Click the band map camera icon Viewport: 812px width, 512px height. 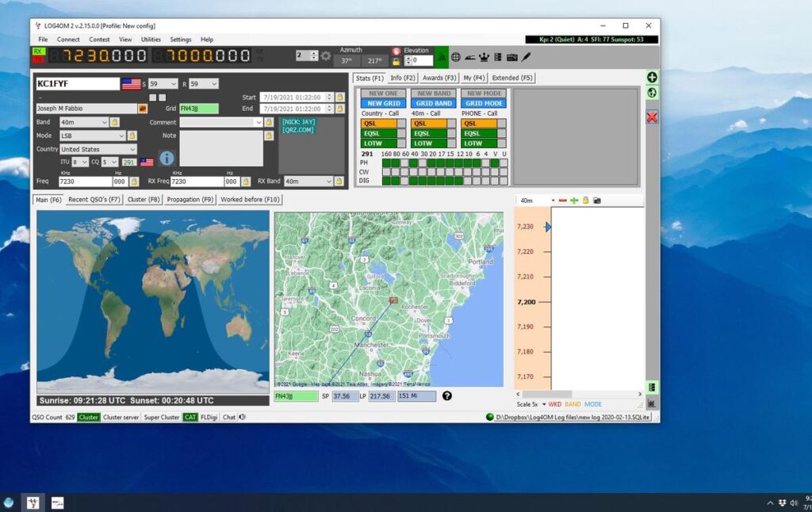click(x=597, y=201)
